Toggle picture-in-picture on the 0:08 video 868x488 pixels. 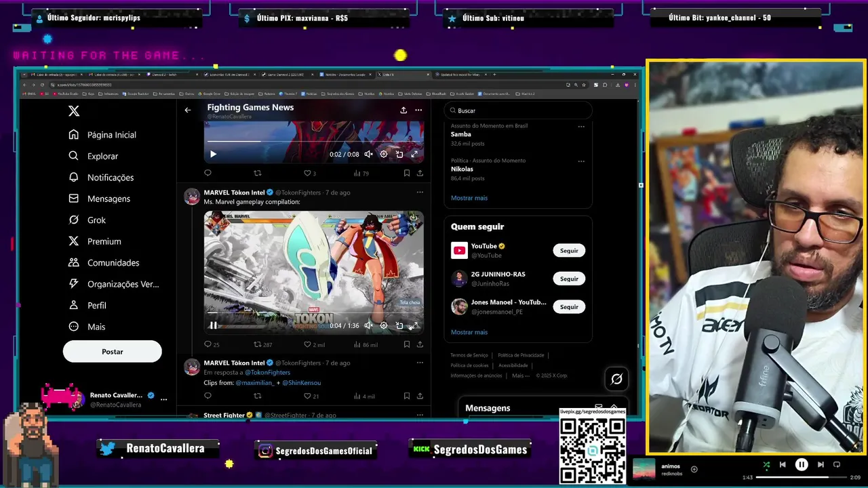click(x=399, y=154)
